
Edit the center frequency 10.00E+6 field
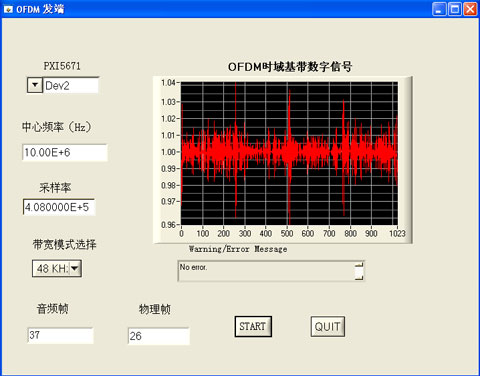click(65, 153)
